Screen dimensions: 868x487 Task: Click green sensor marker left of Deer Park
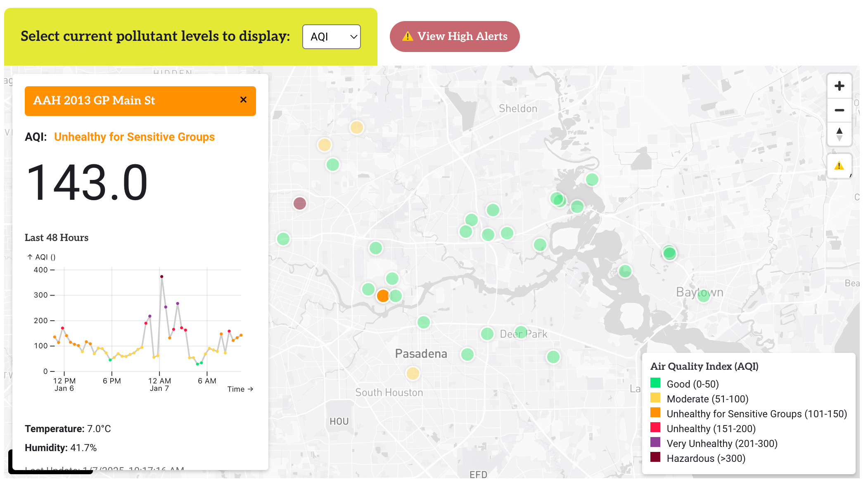487,333
